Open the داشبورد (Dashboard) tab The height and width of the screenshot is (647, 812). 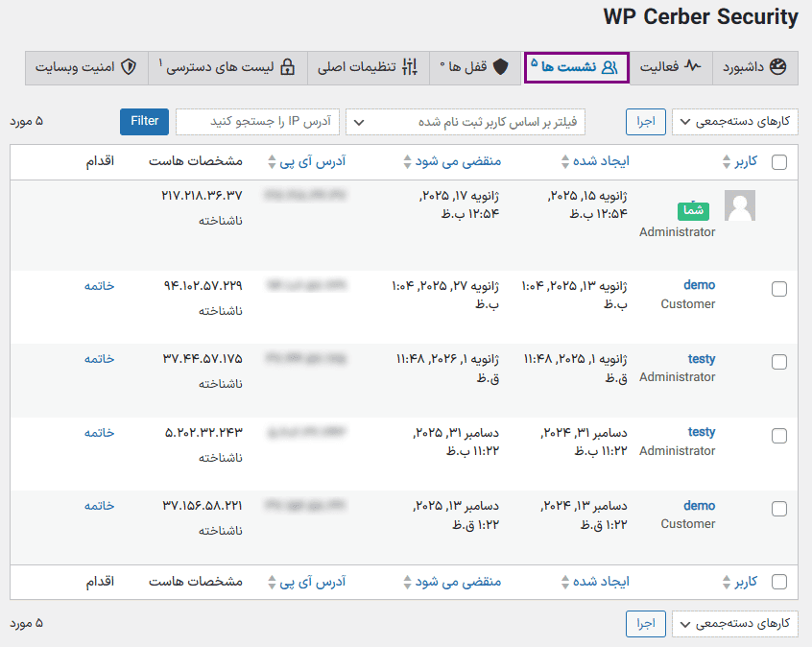tap(755, 67)
